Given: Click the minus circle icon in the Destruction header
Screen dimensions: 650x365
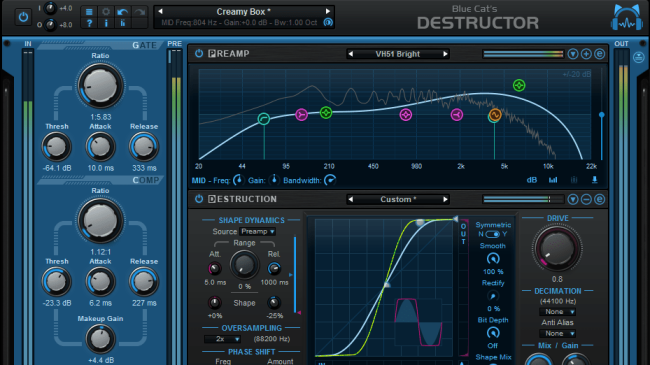Looking at the screenshot, I should pyautogui.click(x=586, y=200).
